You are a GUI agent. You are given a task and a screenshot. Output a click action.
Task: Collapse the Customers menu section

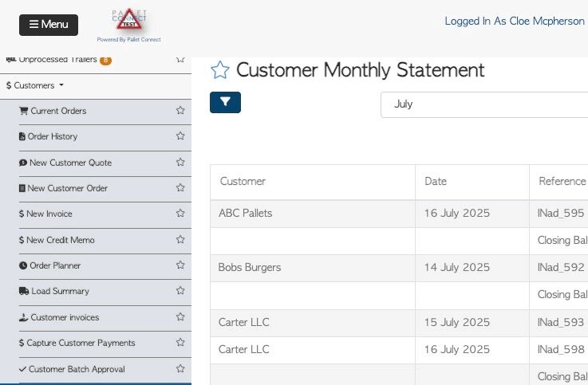34,85
